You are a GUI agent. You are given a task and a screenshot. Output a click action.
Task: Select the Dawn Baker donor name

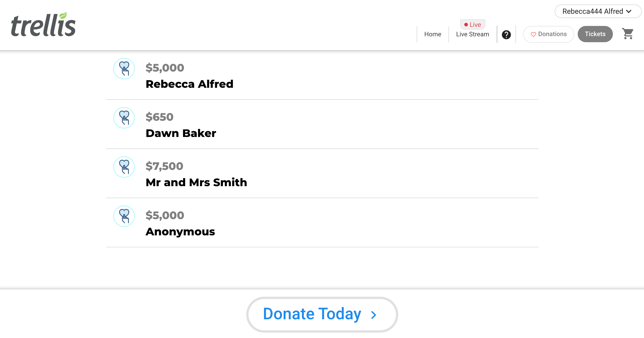[181, 133]
